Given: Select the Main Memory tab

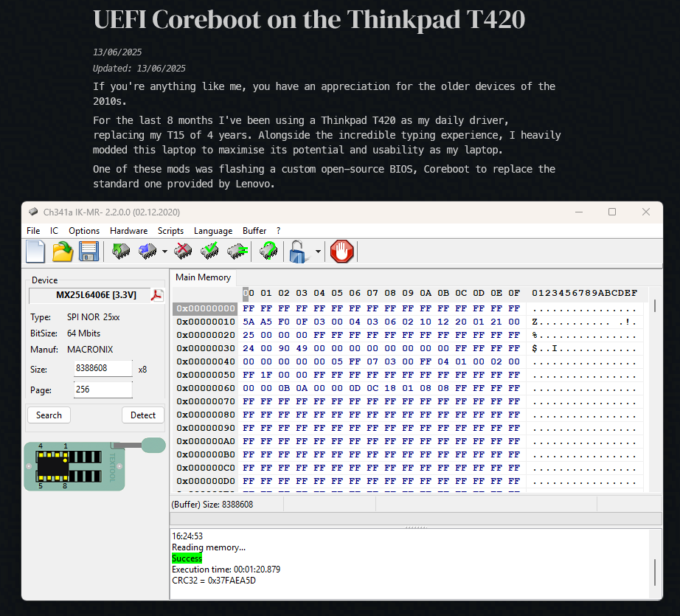Looking at the screenshot, I should 203,277.
